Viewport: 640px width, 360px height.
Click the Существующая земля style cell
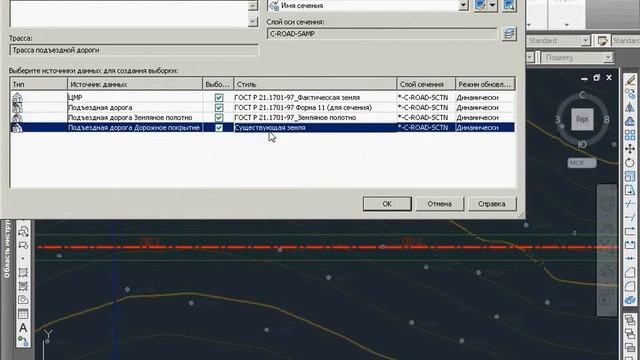pyautogui.click(x=315, y=127)
